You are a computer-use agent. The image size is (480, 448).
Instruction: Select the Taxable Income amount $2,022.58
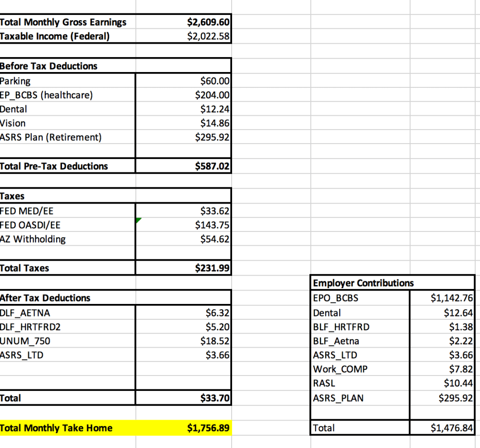[208, 36]
